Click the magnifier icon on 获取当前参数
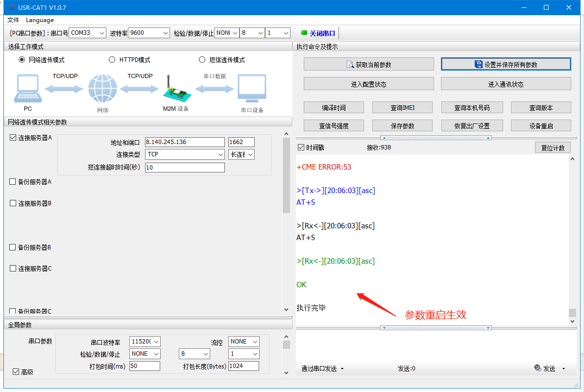The image size is (584, 392). (x=350, y=65)
